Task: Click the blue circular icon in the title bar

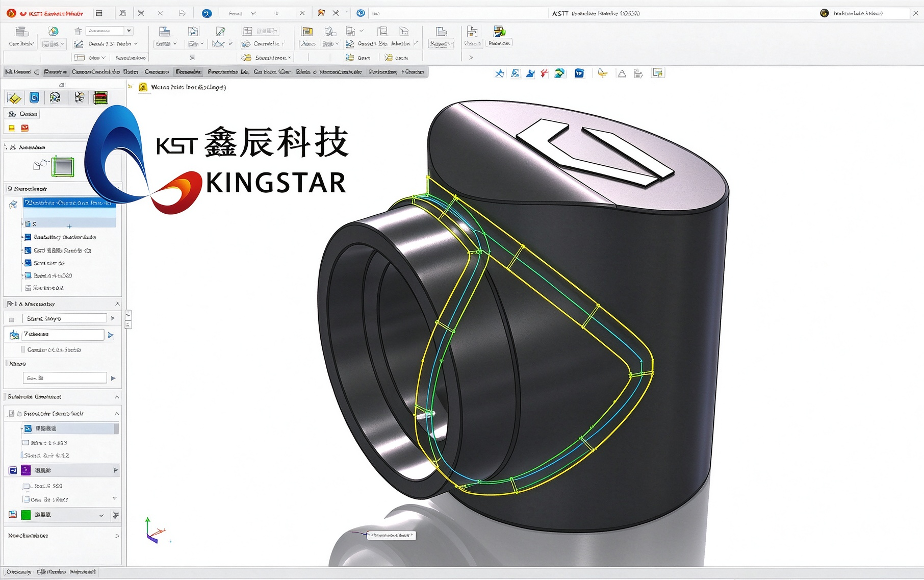Action: (x=207, y=13)
